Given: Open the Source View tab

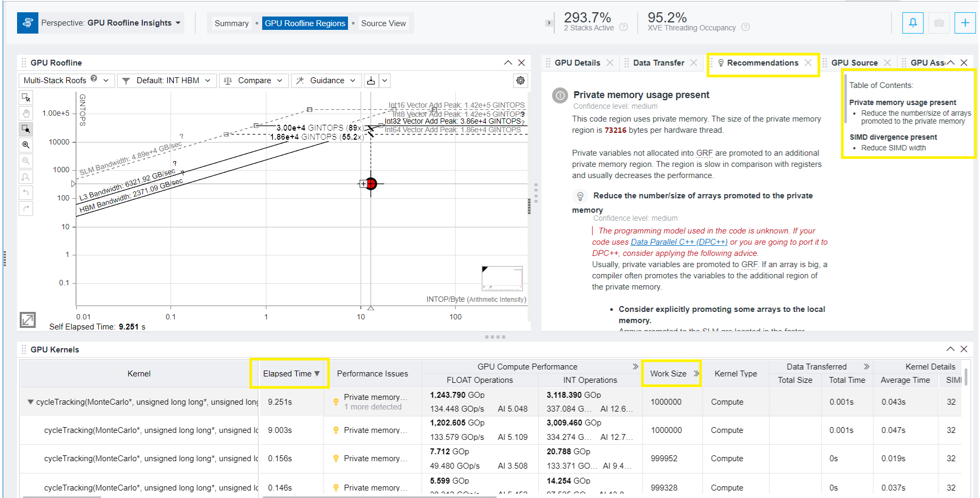Looking at the screenshot, I should pos(383,23).
